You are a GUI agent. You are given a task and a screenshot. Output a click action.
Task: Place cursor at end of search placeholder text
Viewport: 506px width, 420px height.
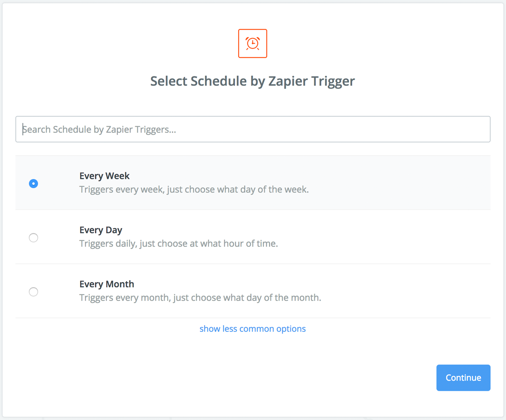coord(176,129)
